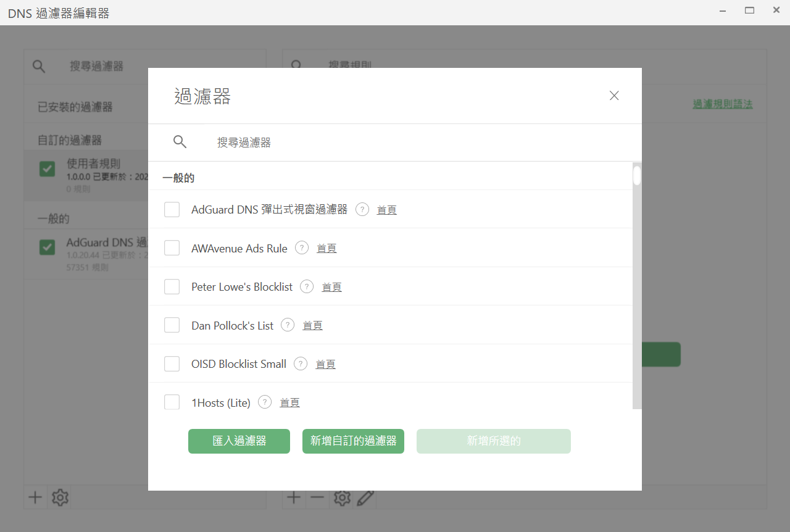Screen dimensions: 790x532
Task: Select the Dan Pollock's List name text
Action: [232, 325]
